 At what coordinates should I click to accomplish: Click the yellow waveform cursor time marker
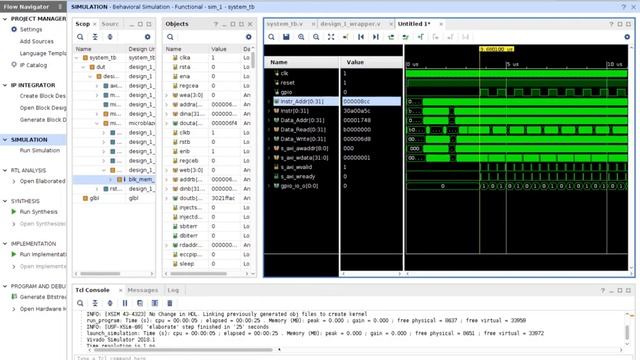point(497,49)
